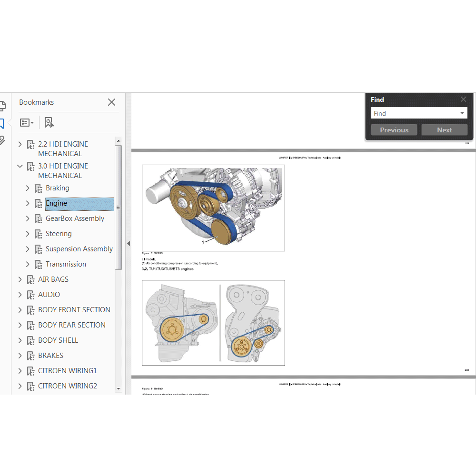Collapse the navigation pane with the arrow
Viewport: 476px width, 476px height.
coord(129,243)
